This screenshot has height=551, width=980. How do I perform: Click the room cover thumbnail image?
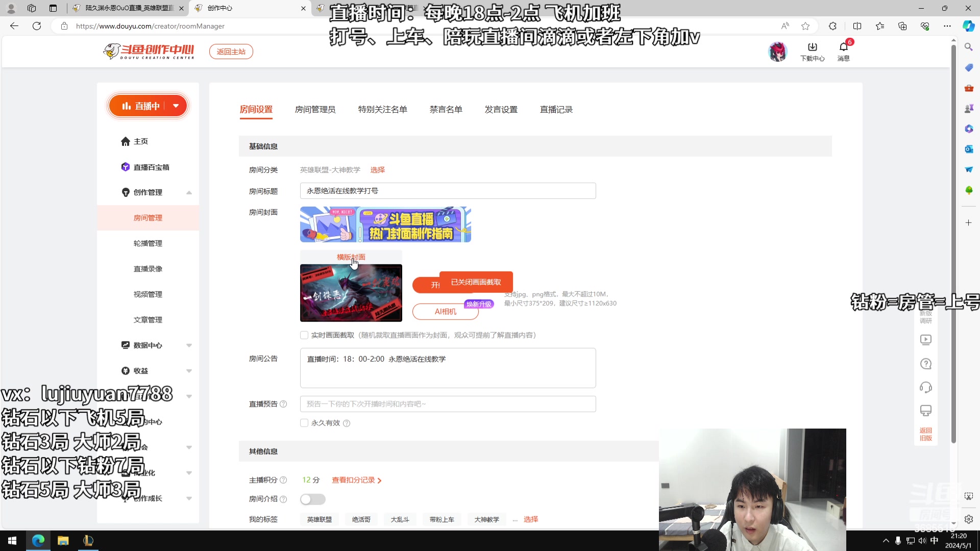pyautogui.click(x=351, y=293)
